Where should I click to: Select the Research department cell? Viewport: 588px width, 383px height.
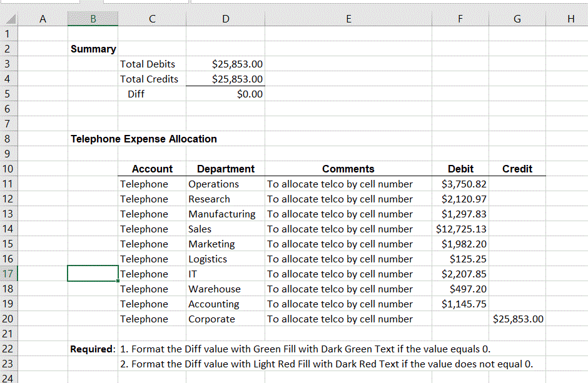(225, 199)
